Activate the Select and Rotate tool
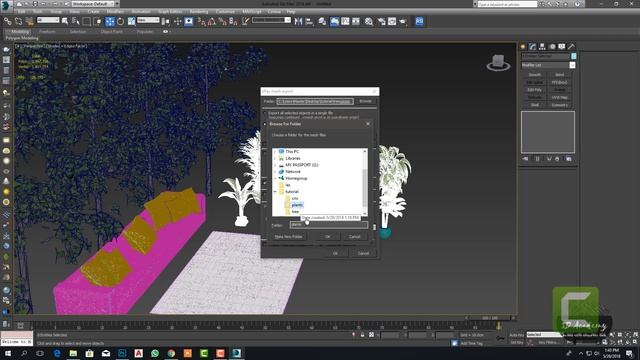Viewport: 640px width, 360px height. (x=120, y=21)
